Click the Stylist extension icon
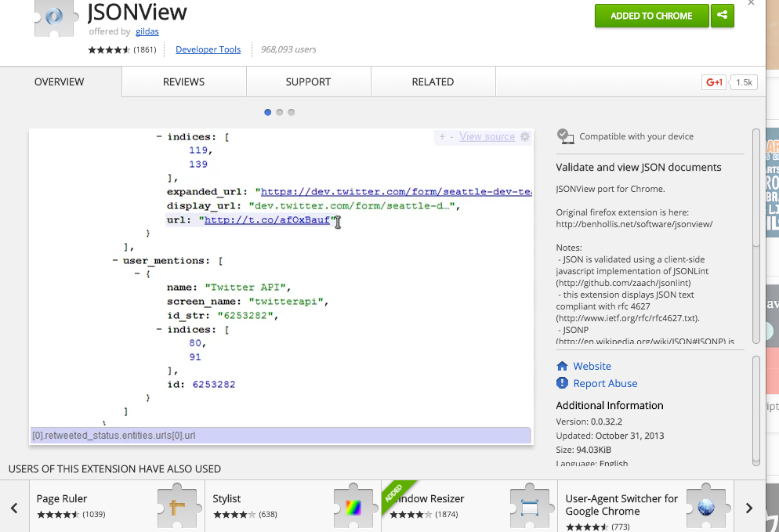Screen dimensions: 779x532 pyautogui.click(x=353, y=505)
